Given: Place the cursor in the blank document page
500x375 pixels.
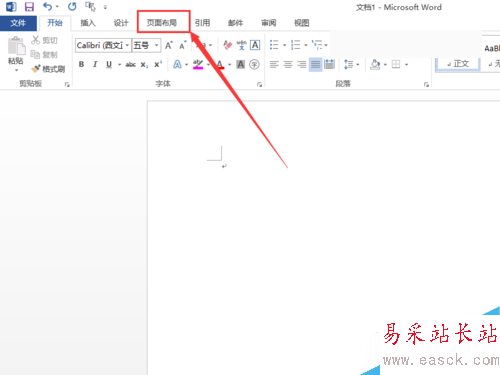Looking at the screenshot, I should tap(323, 237).
